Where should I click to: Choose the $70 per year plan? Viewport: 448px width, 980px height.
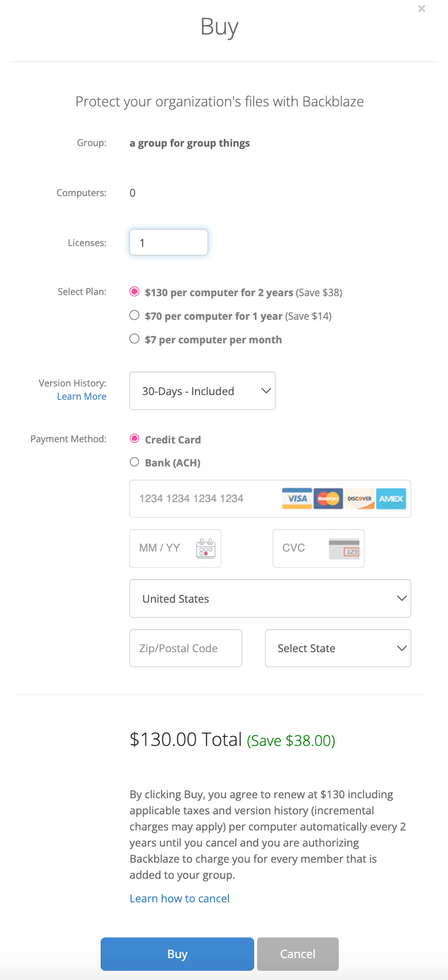[135, 315]
